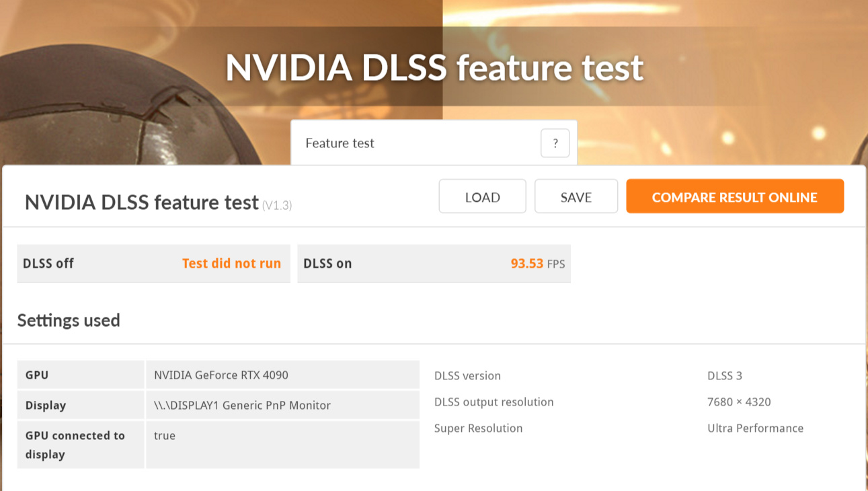868x491 pixels.
Task: Click the DLSS output resolution label
Action: click(x=494, y=402)
